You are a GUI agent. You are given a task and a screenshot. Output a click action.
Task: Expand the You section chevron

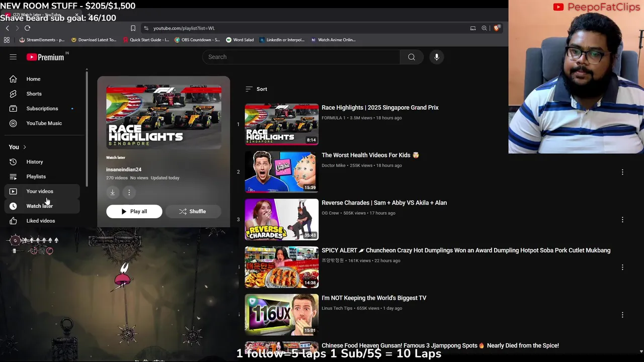tap(24, 147)
